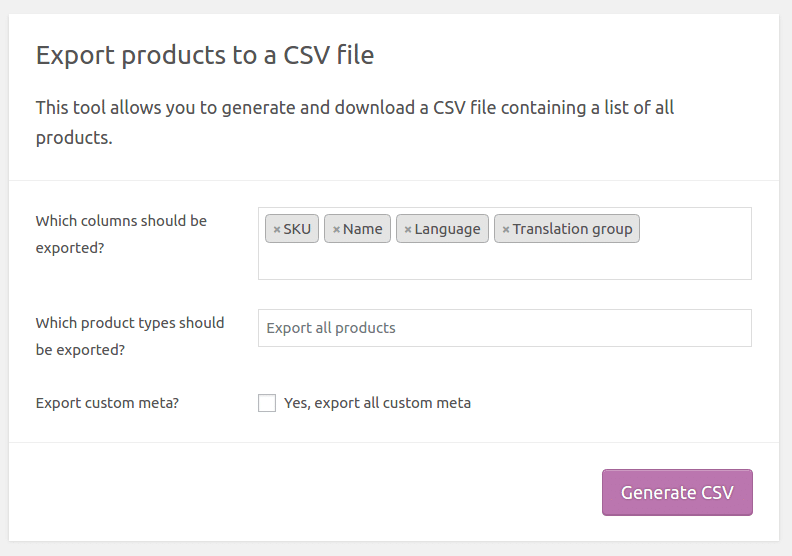The width and height of the screenshot is (792, 556).
Task: Enable the export custom meta checkbox
Action: (x=267, y=403)
